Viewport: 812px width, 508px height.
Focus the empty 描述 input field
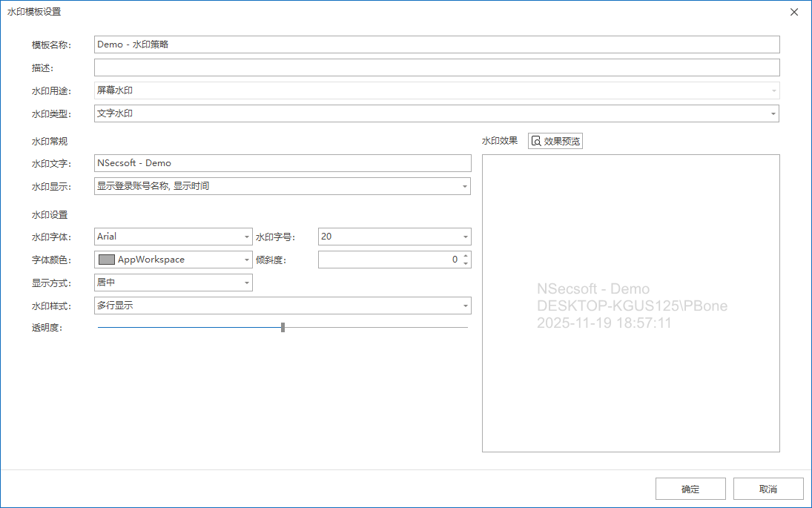click(x=437, y=67)
